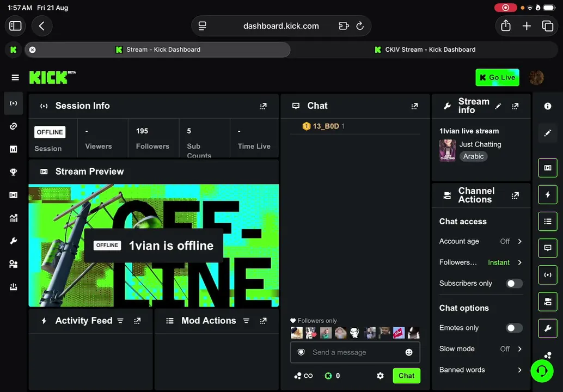Screen dimensions: 563x392
Task: Open the hamburger menu beside Kick logo
Action: (15, 77)
